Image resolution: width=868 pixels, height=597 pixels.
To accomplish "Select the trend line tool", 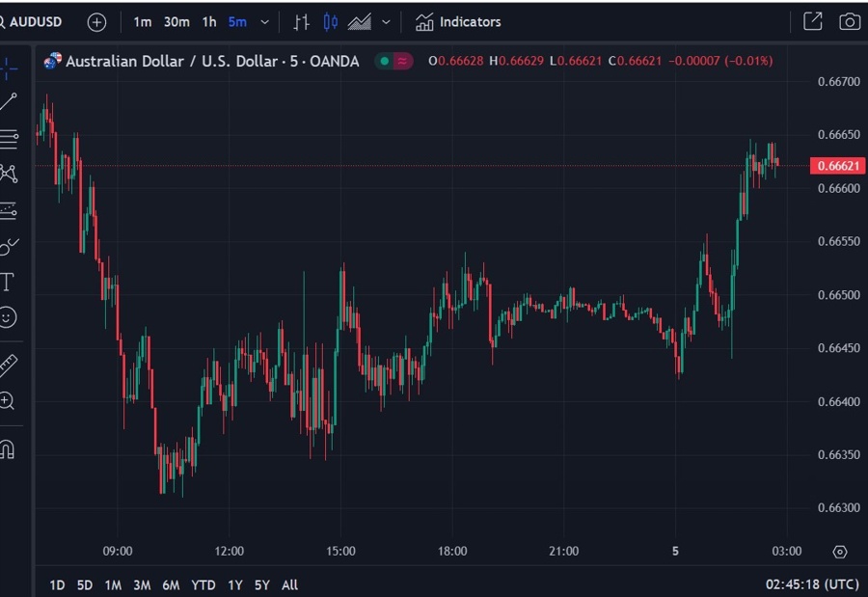I will [x=9, y=101].
